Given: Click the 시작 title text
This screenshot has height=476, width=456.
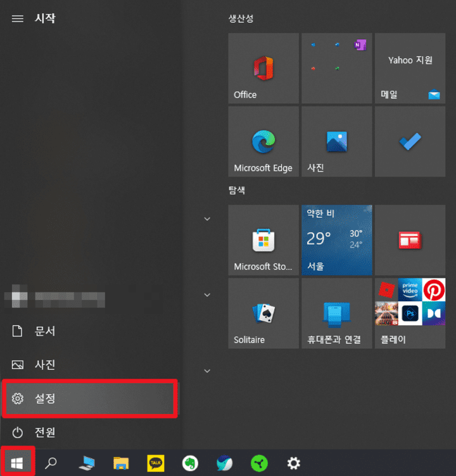Looking at the screenshot, I should click(x=45, y=18).
